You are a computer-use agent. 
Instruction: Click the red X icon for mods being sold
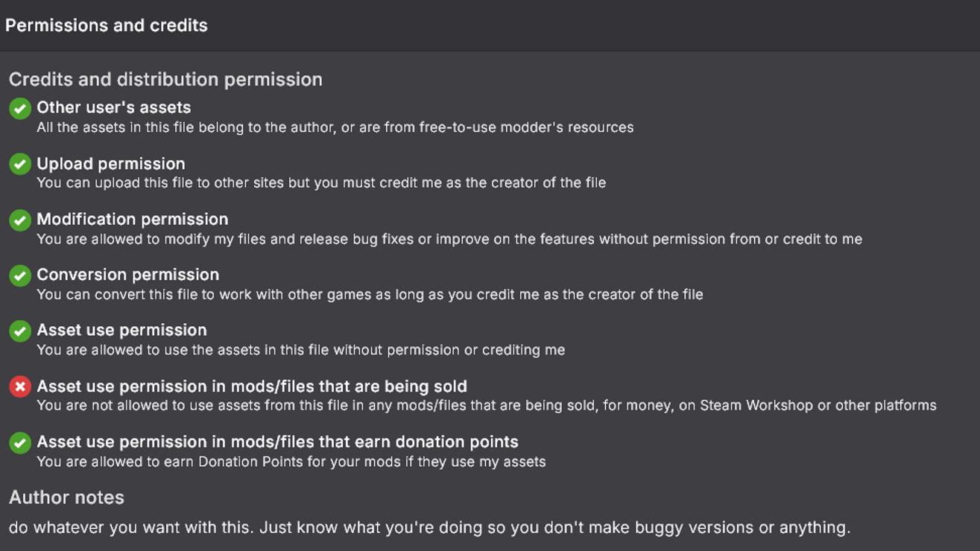tap(20, 387)
